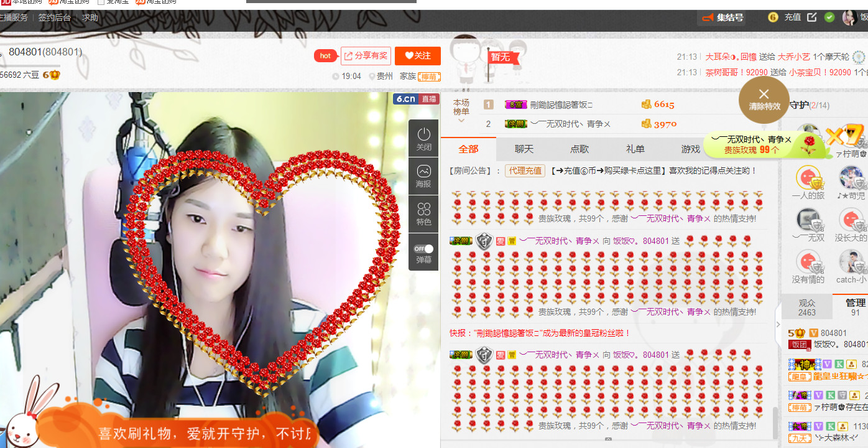This screenshot has width=868, height=448.
Task: Click rank 1 user 刪鋤誋憶誋箸饭
Action: pos(560,105)
